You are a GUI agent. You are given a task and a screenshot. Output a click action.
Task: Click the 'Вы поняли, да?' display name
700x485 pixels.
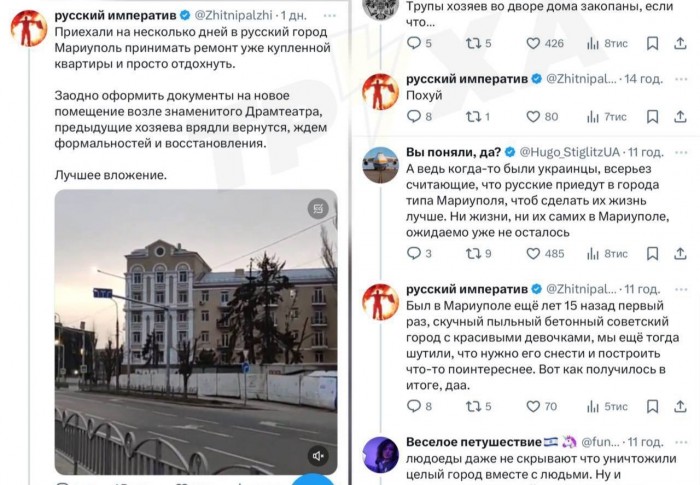[x=450, y=152]
